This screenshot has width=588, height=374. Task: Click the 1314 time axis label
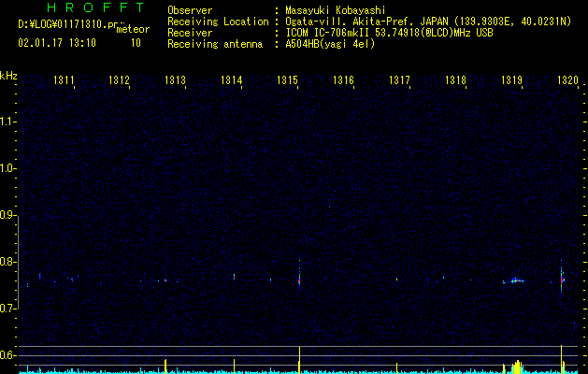(x=232, y=79)
